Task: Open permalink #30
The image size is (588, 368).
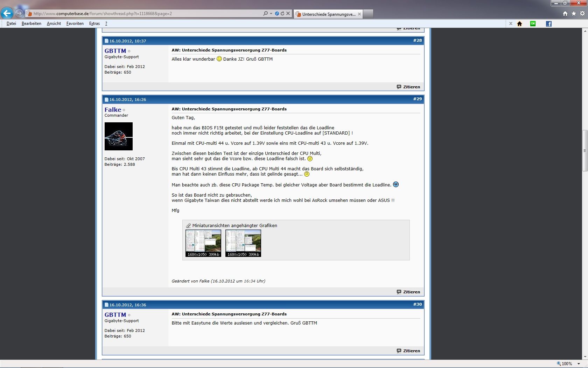Action: pos(417,304)
